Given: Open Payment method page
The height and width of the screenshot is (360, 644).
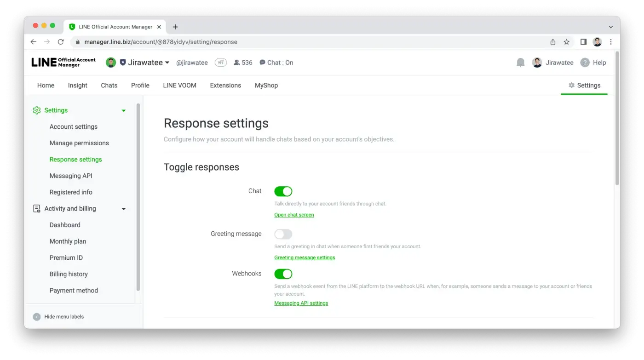Looking at the screenshot, I should (x=74, y=291).
